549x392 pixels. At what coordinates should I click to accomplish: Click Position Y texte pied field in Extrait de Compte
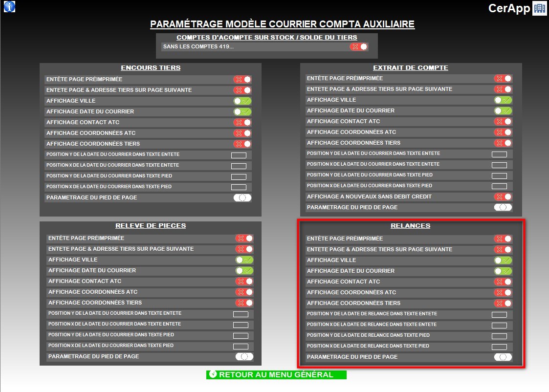coord(499,175)
